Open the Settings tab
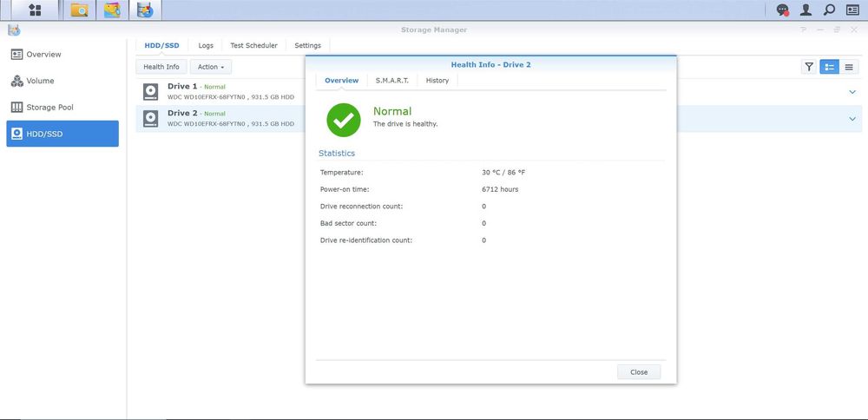The height and width of the screenshot is (420, 868). (308, 45)
